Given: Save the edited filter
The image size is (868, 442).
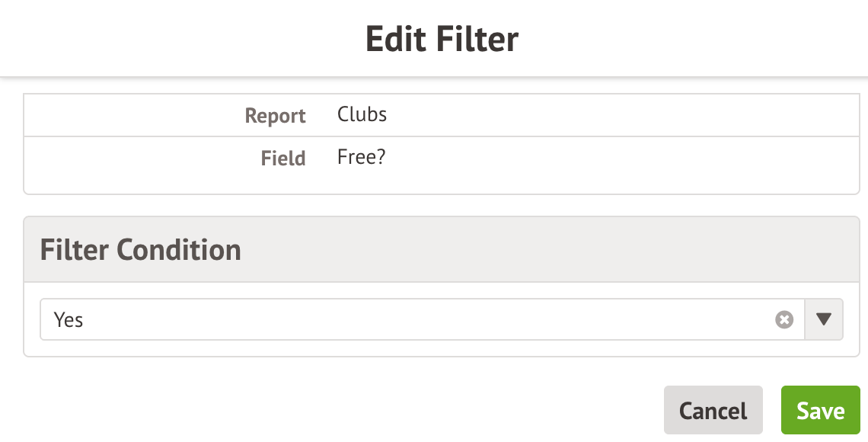Looking at the screenshot, I should click(820, 411).
